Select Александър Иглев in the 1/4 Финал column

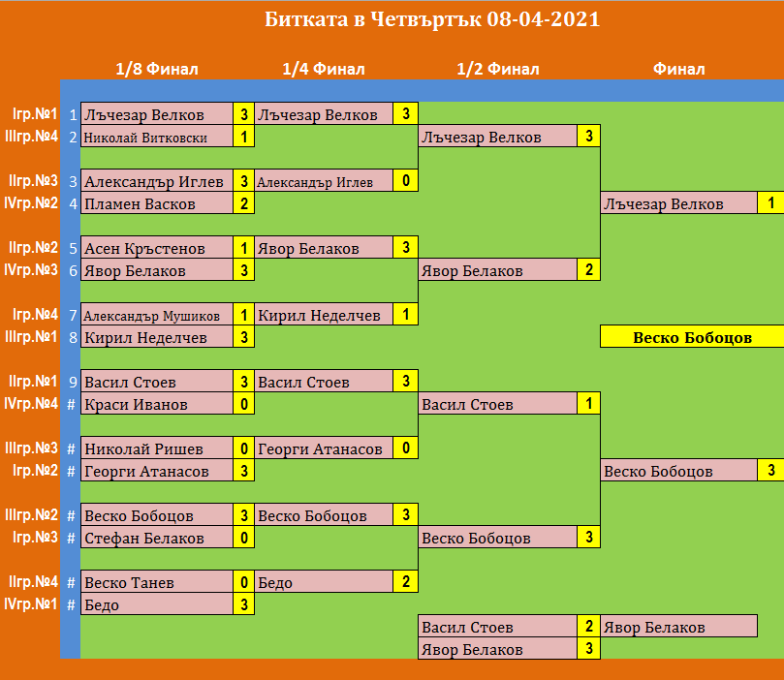point(324,181)
